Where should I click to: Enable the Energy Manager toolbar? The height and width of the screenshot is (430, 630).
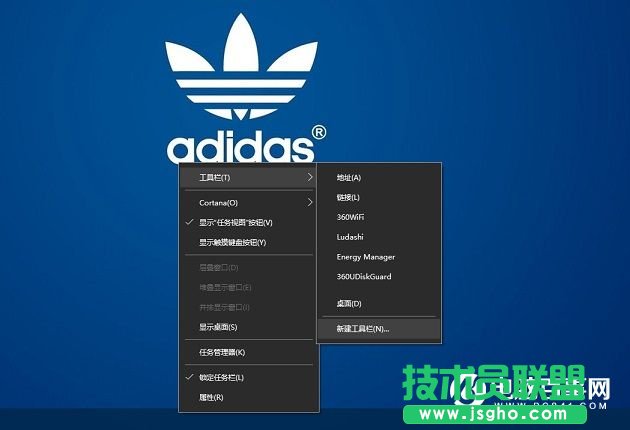coord(379,257)
